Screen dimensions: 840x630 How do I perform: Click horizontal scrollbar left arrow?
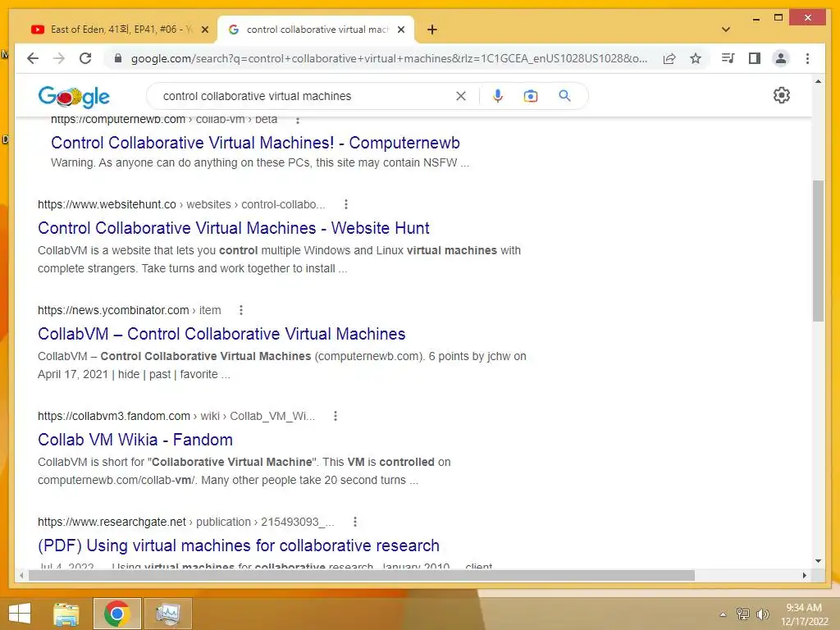pyautogui.click(x=21, y=575)
